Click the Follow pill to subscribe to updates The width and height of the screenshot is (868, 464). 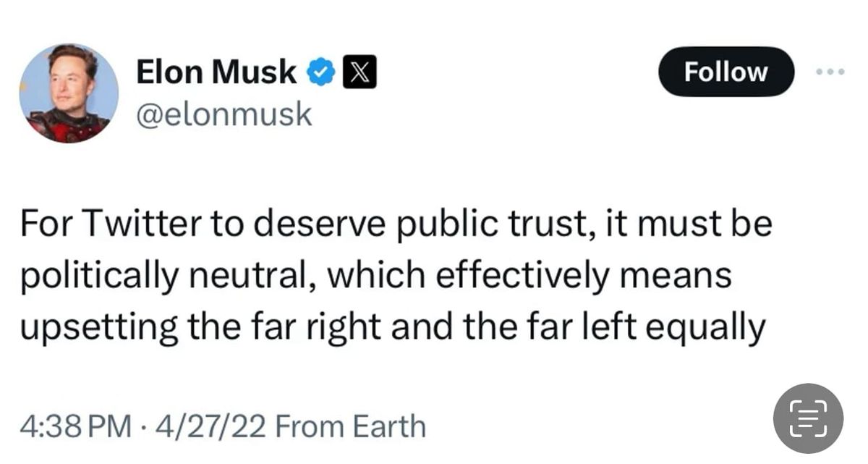point(726,72)
